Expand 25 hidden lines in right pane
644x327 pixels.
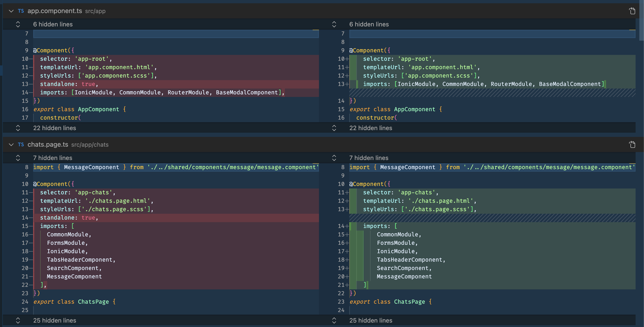pyautogui.click(x=334, y=320)
